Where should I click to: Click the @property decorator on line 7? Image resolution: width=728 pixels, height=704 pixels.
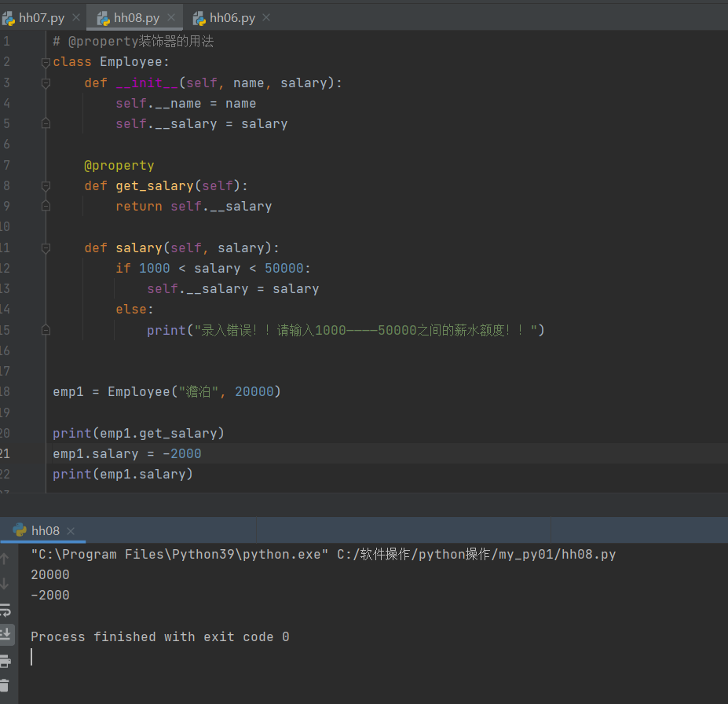(119, 165)
